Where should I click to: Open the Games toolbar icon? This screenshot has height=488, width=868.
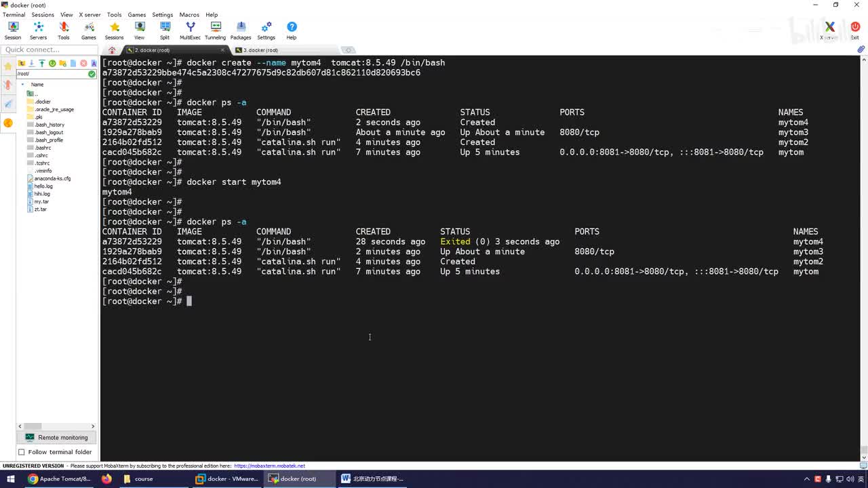[89, 30]
